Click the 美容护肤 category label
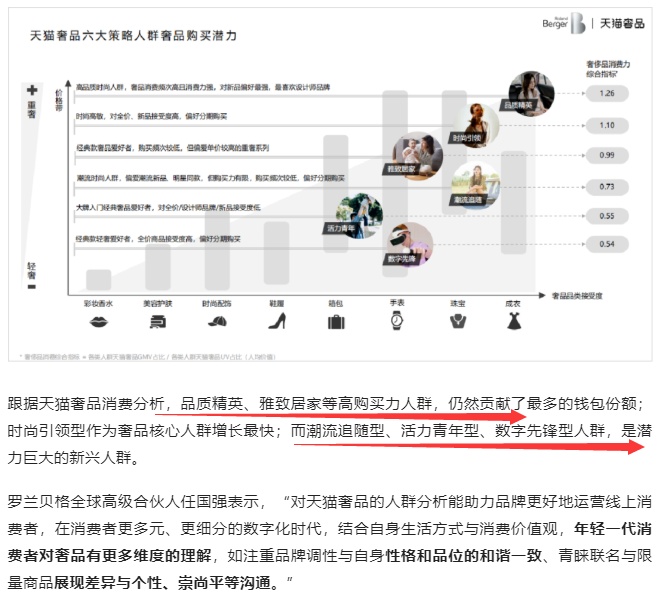The image size is (662, 602). [x=158, y=304]
